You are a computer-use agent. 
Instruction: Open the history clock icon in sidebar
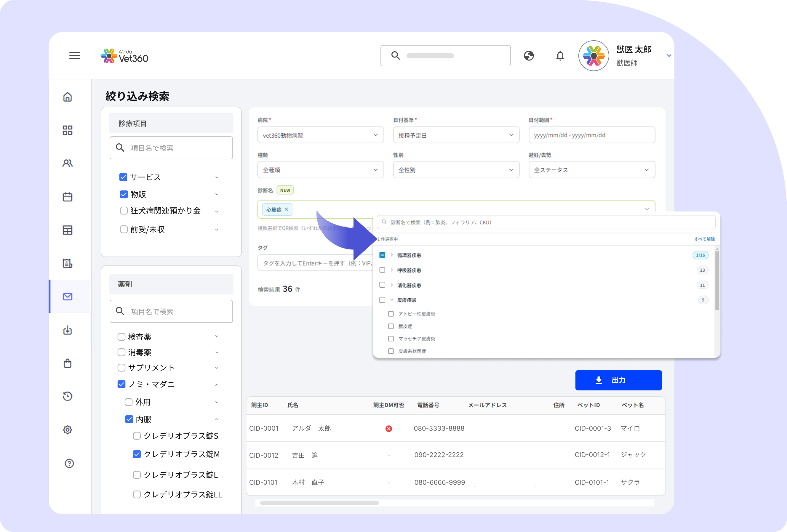coord(68,396)
